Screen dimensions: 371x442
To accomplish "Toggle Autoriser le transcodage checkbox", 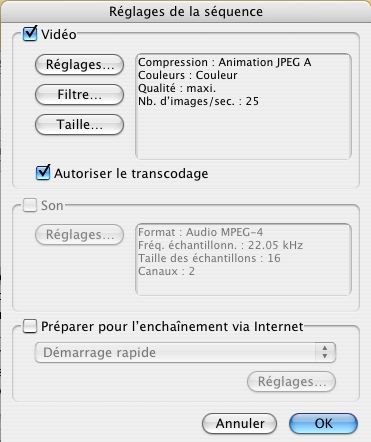I will 43,173.
